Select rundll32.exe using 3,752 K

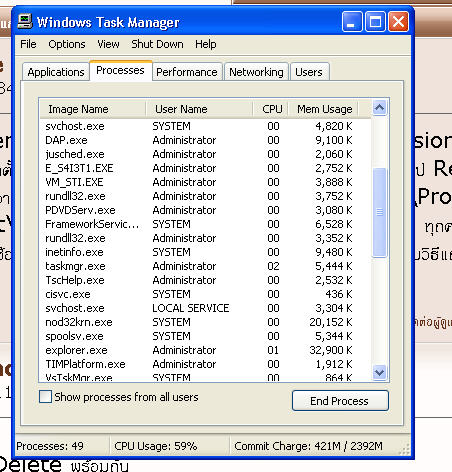tap(205, 196)
